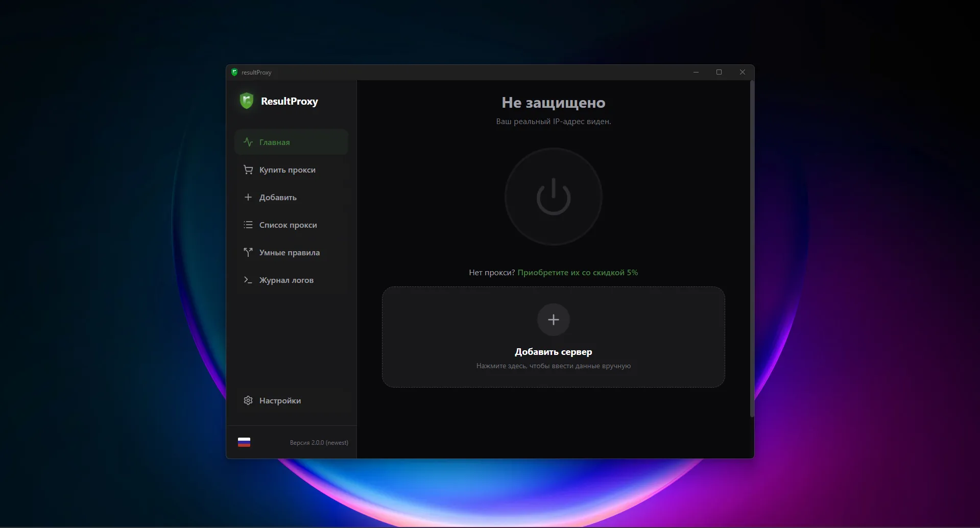Open the Главная section

291,142
